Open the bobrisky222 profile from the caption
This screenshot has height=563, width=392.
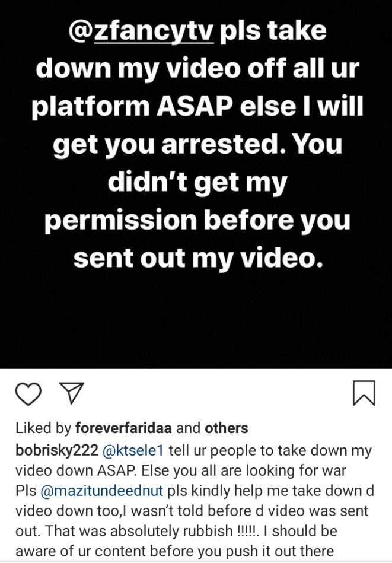[x=58, y=450]
